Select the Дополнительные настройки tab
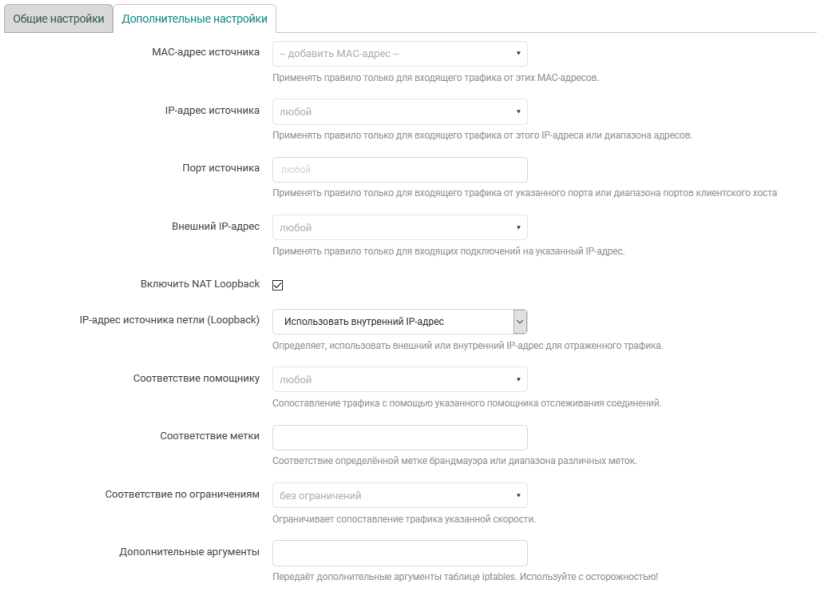 click(x=194, y=19)
